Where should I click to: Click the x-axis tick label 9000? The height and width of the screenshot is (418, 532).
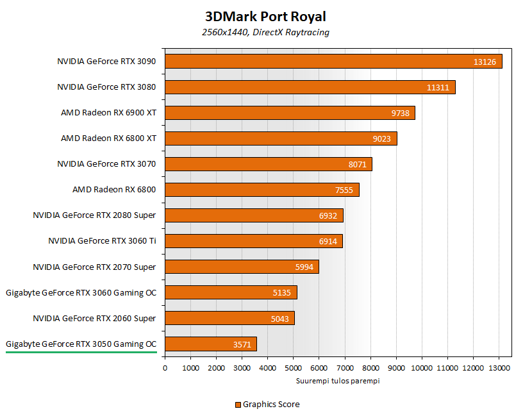(396, 368)
